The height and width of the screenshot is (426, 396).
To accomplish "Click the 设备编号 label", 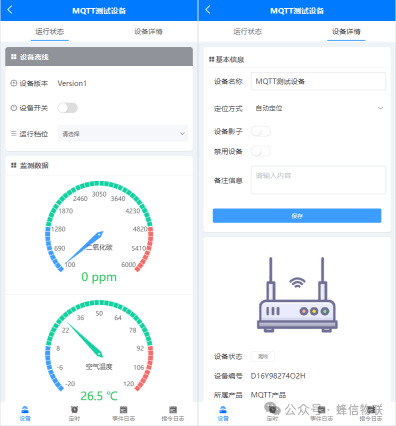I will [x=228, y=376].
